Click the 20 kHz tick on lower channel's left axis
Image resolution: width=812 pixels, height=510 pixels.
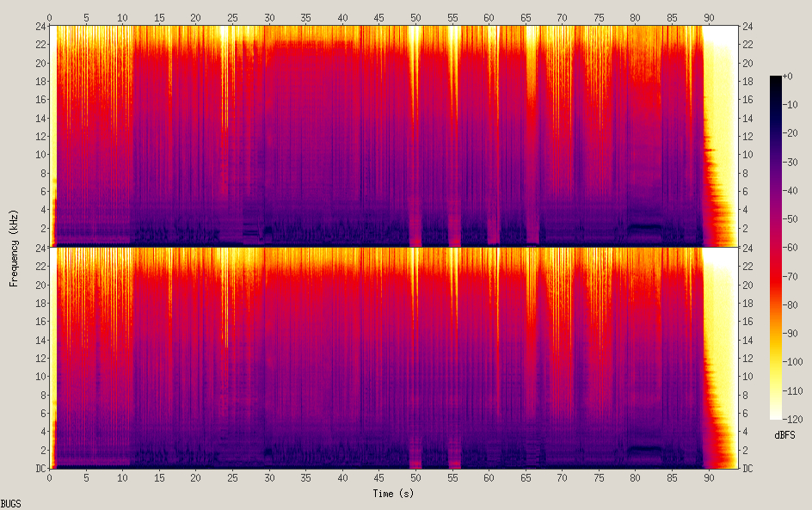pos(40,285)
